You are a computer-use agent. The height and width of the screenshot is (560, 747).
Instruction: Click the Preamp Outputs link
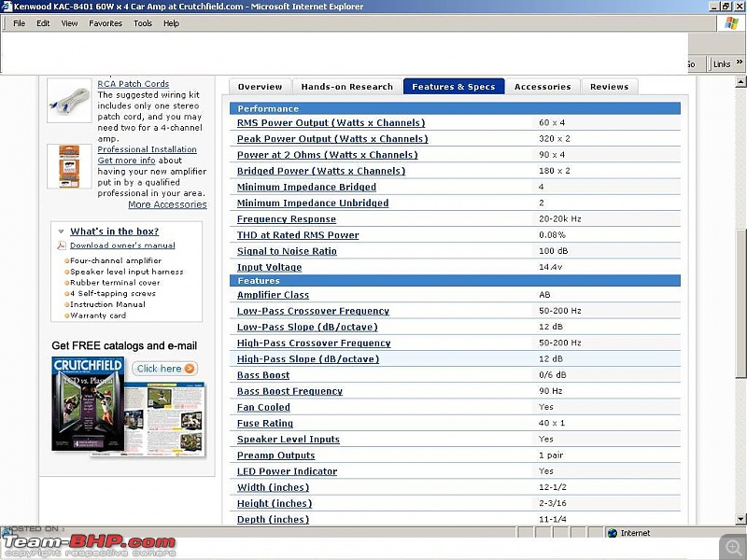pos(276,455)
